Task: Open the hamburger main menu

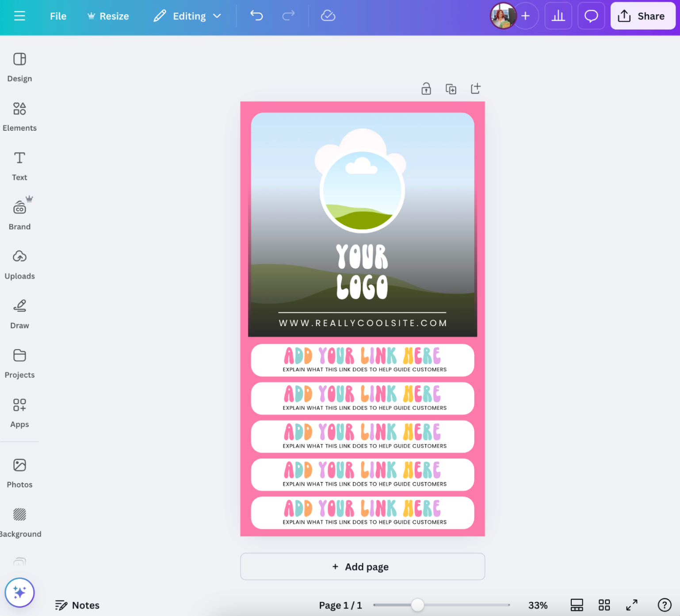Action: (x=19, y=16)
